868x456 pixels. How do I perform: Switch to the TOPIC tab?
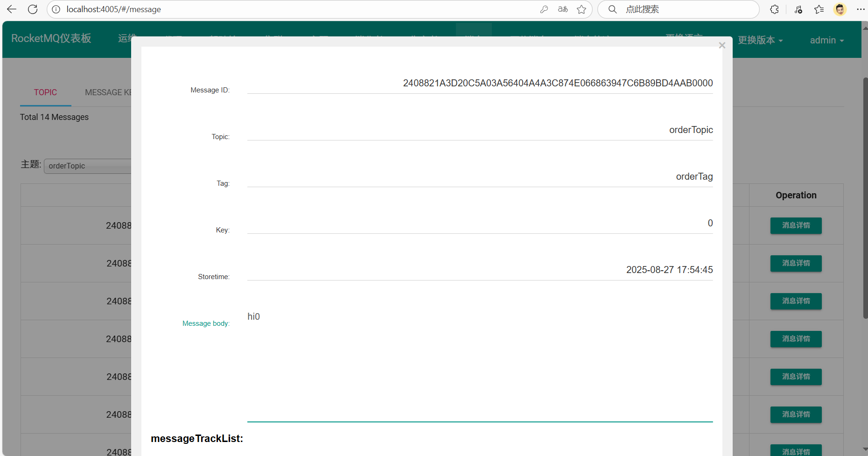pyautogui.click(x=45, y=92)
